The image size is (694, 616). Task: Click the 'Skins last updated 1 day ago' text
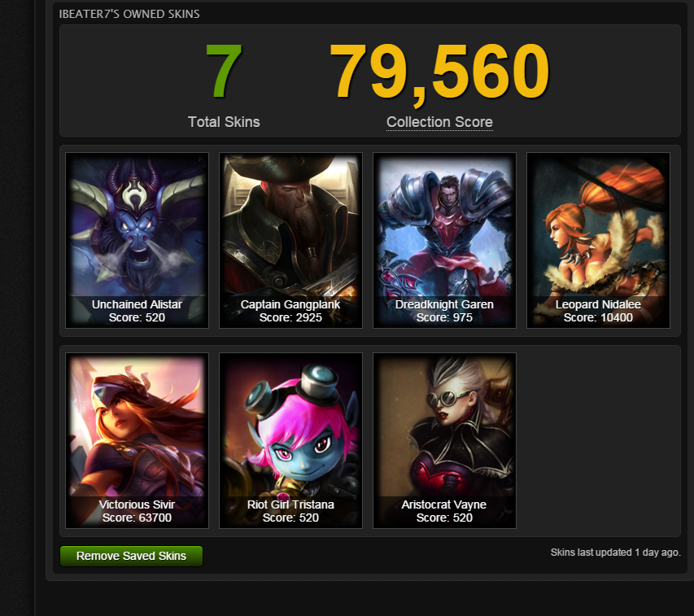coord(616,553)
